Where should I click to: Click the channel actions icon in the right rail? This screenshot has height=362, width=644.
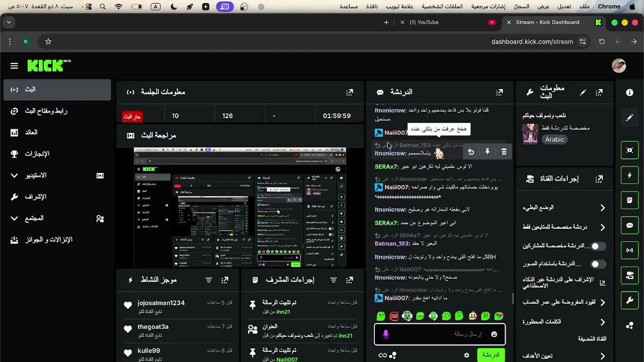pyautogui.click(x=629, y=276)
